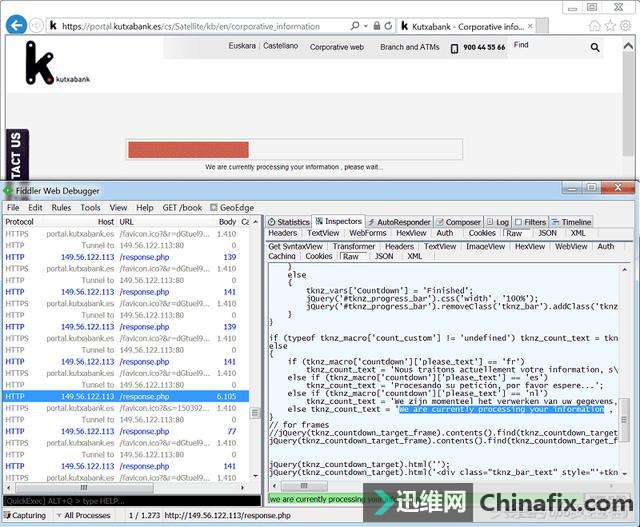Open the All Processes filter dropdown
The height and width of the screenshot is (527, 640).
tap(83, 516)
